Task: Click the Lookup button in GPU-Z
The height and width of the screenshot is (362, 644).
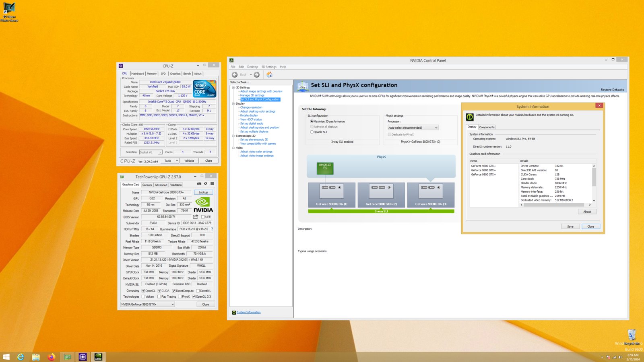Action: click(x=203, y=192)
